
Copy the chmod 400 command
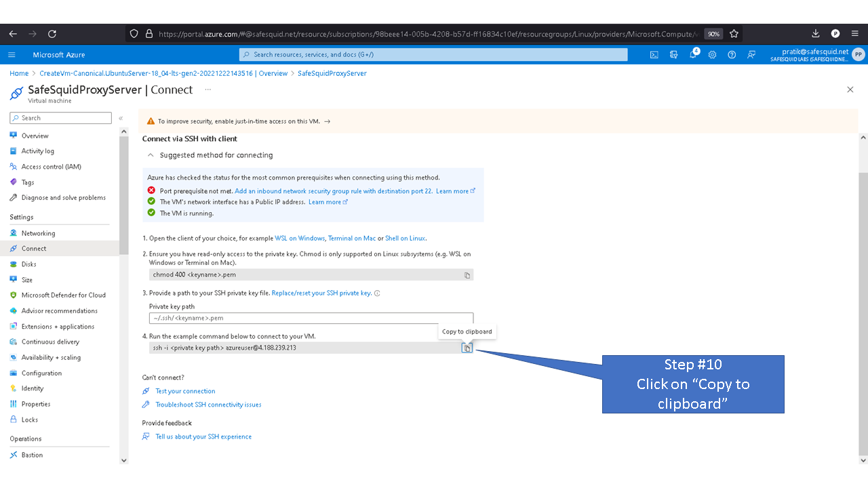pos(467,275)
